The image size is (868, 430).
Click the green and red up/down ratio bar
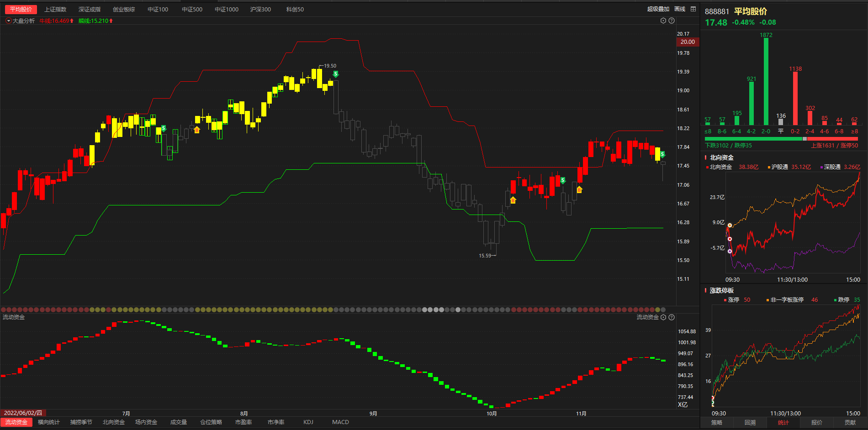[x=781, y=139]
